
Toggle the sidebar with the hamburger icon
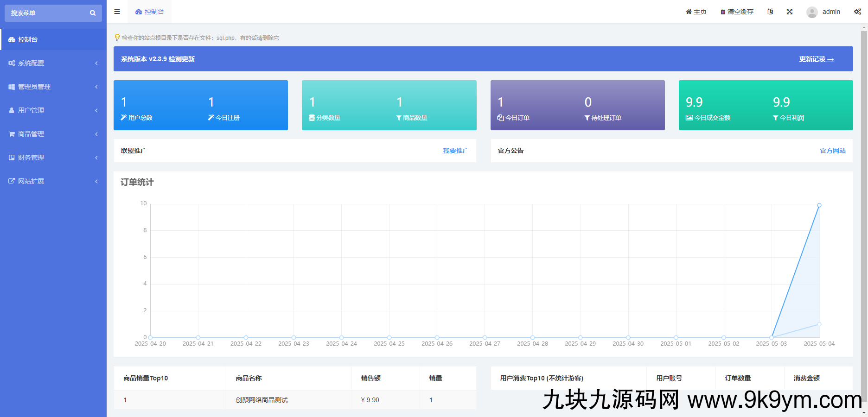click(x=117, y=12)
